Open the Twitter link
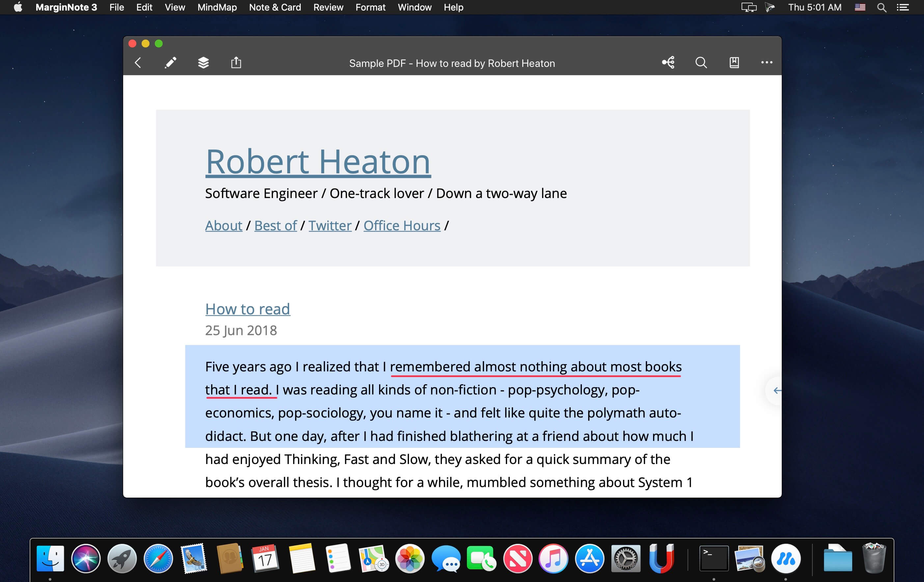This screenshot has width=924, height=582. (x=330, y=226)
